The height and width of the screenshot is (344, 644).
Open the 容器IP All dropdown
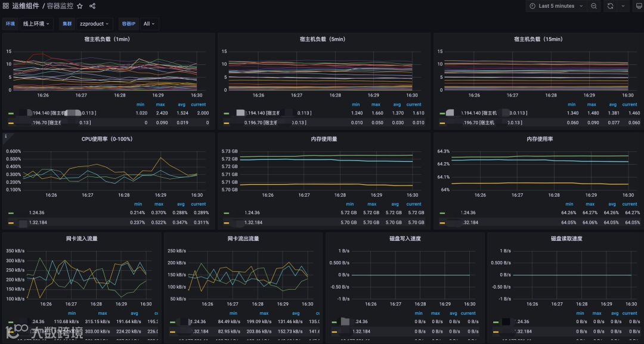click(x=149, y=24)
